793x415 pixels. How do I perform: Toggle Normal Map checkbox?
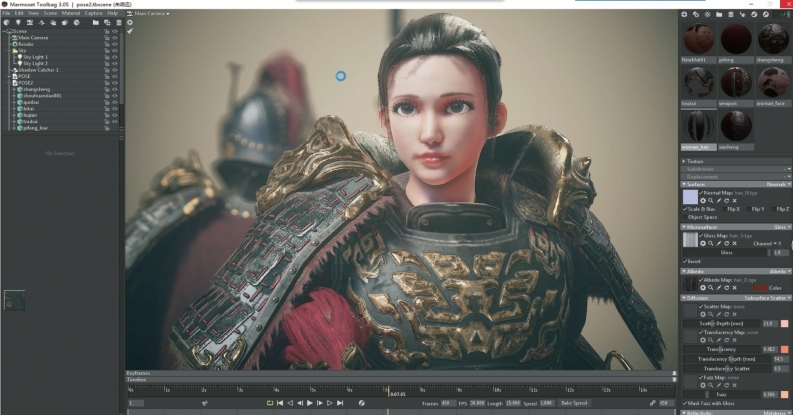click(701, 193)
